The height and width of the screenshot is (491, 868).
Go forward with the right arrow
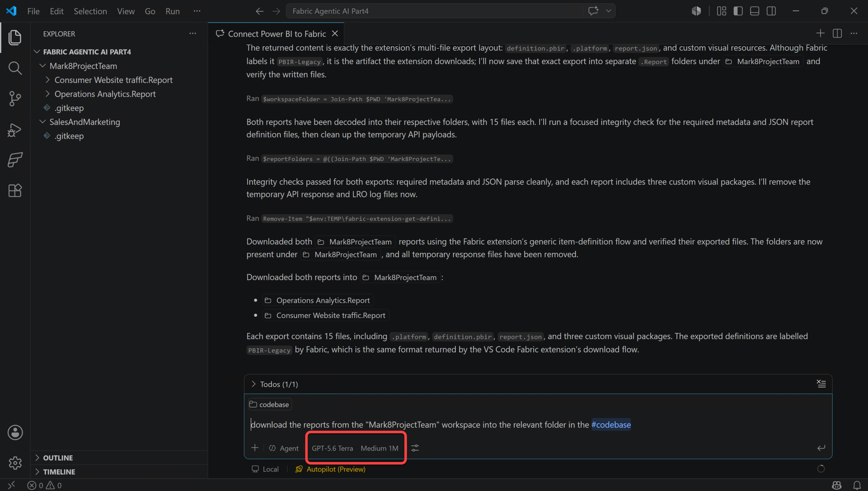(276, 11)
